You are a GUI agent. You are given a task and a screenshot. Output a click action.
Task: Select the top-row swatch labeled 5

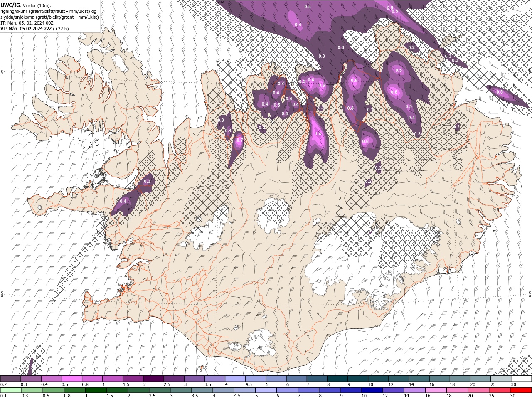pos(276,379)
